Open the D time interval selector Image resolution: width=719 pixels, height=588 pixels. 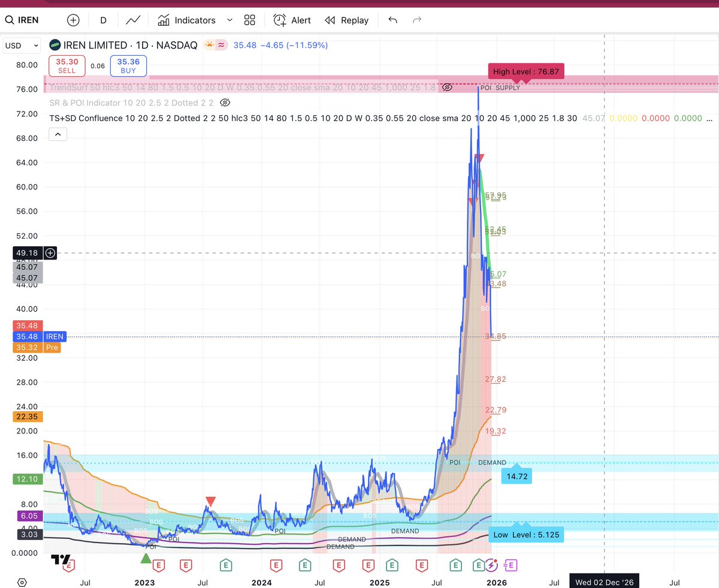point(103,20)
